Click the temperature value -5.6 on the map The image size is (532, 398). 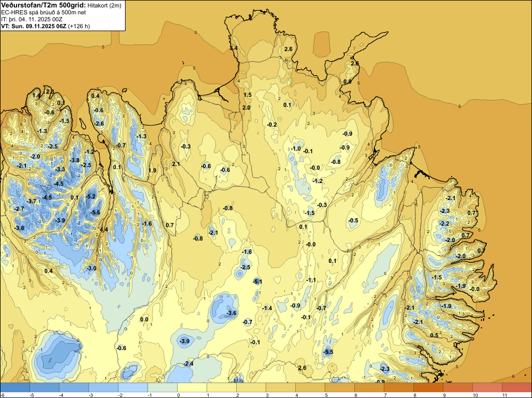point(96,212)
